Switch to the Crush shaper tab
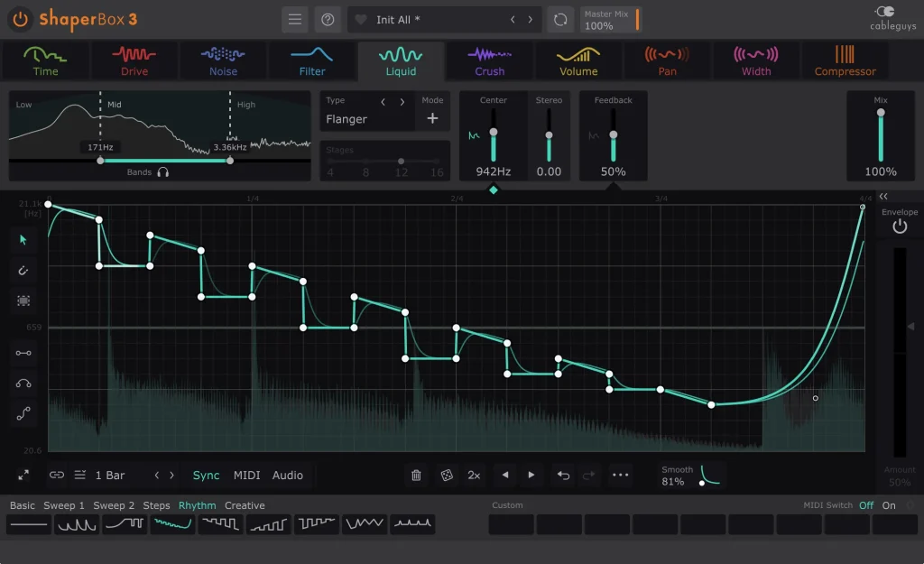The width and height of the screenshot is (924, 564). coord(490,61)
